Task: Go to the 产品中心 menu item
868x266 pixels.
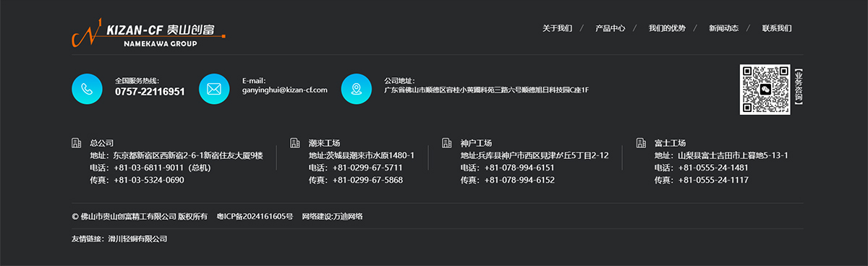Action: [x=610, y=28]
